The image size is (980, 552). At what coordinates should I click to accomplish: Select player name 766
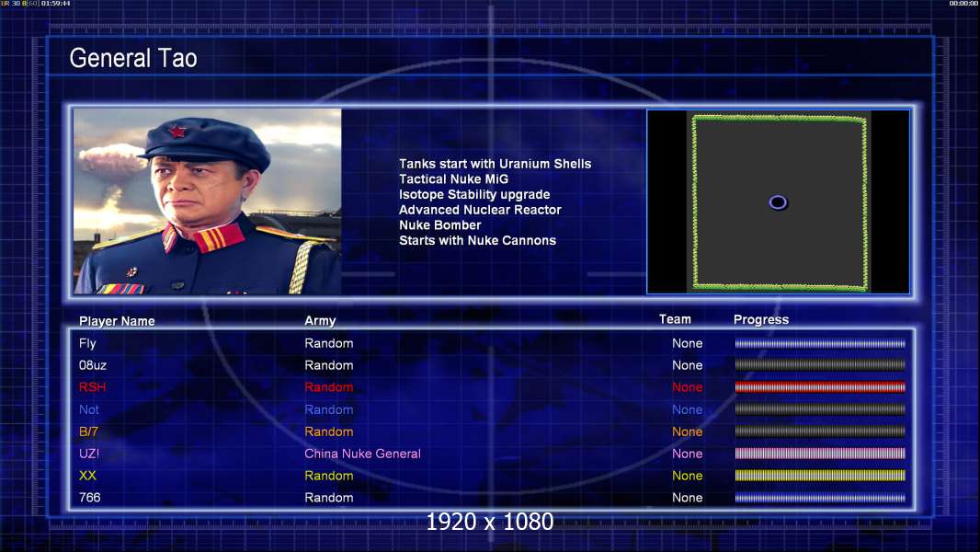point(89,498)
